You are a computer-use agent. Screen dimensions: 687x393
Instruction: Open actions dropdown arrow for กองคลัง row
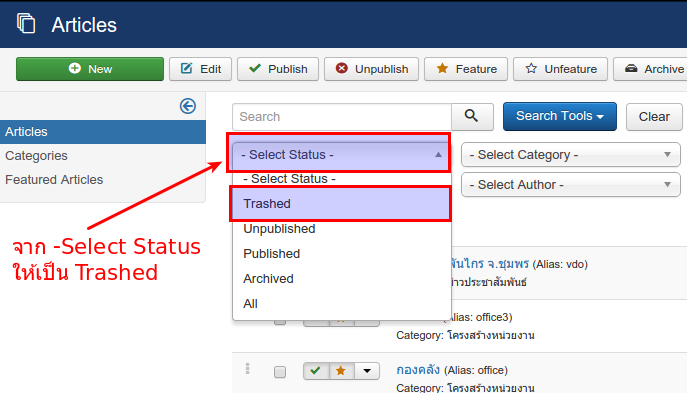click(x=367, y=371)
